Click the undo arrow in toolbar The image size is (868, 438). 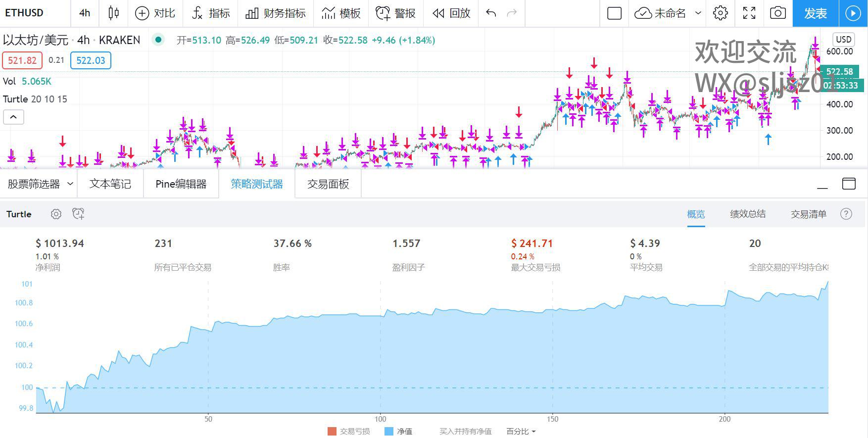click(491, 13)
